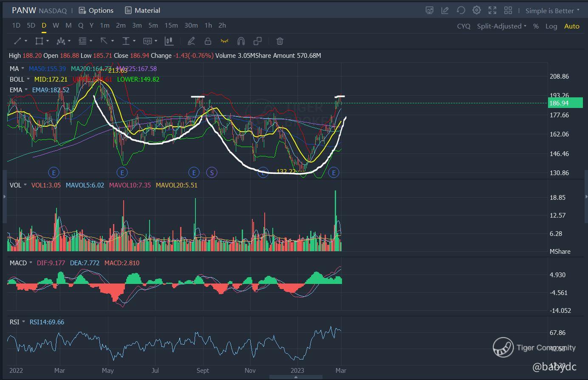Open chart settings gear icon
The image size is (588, 380).
477,10
